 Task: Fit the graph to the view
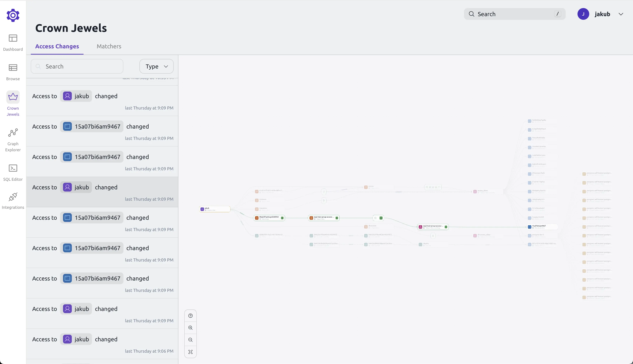point(190,352)
